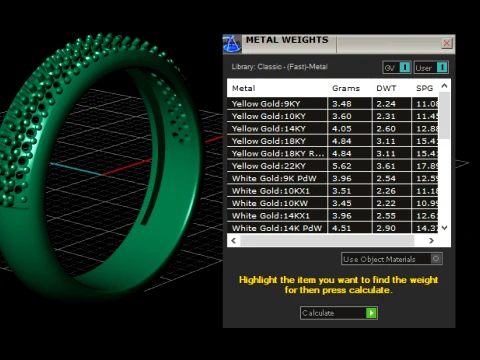The image size is (480, 360).
Task: Select the White Gold:14KX1 row
Action: coord(332,216)
